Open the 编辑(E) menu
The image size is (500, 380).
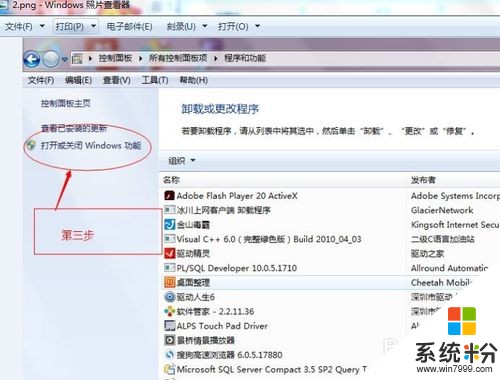tap(78, 80)
